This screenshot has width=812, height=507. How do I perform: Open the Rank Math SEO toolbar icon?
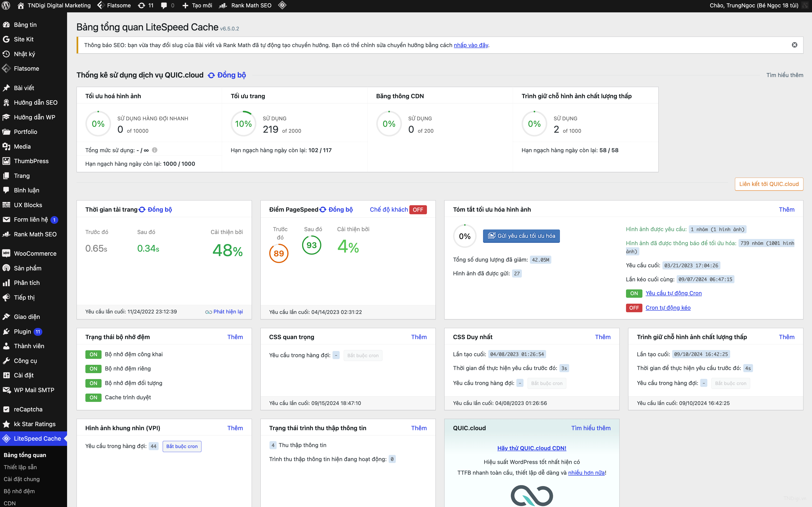(x=223, y=5)
